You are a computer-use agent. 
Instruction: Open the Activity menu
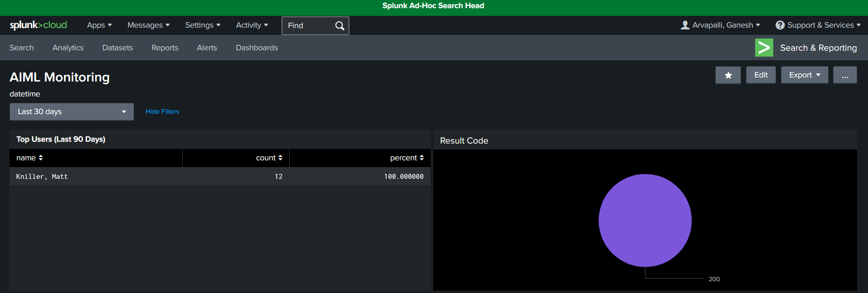pos(252,25)
